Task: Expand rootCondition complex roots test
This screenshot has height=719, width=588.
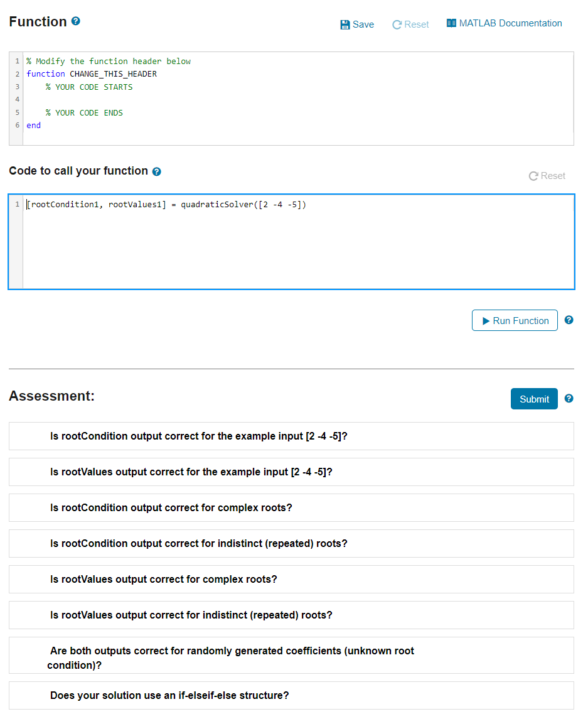Action: (291, 507)
